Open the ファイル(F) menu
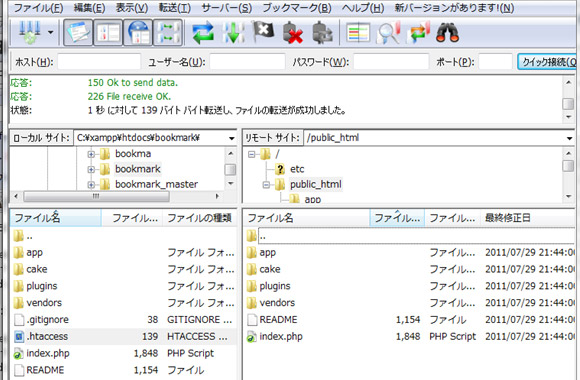The width and height of the screenshot is (580, 380). coord(38,8)
